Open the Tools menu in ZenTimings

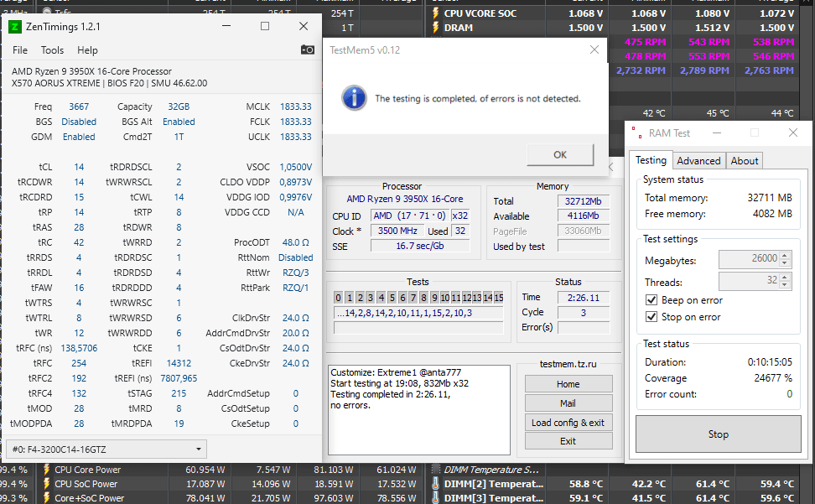(x=52, y=50)
